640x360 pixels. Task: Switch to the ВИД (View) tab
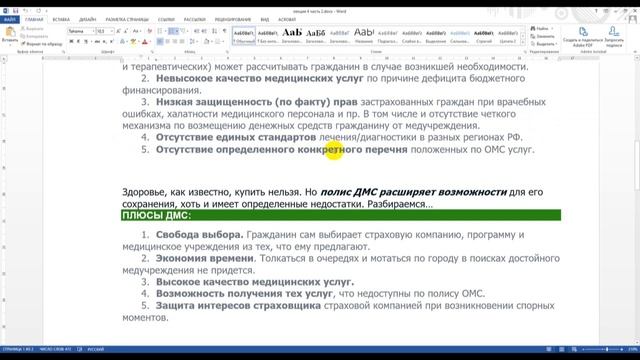coord(264,19)
